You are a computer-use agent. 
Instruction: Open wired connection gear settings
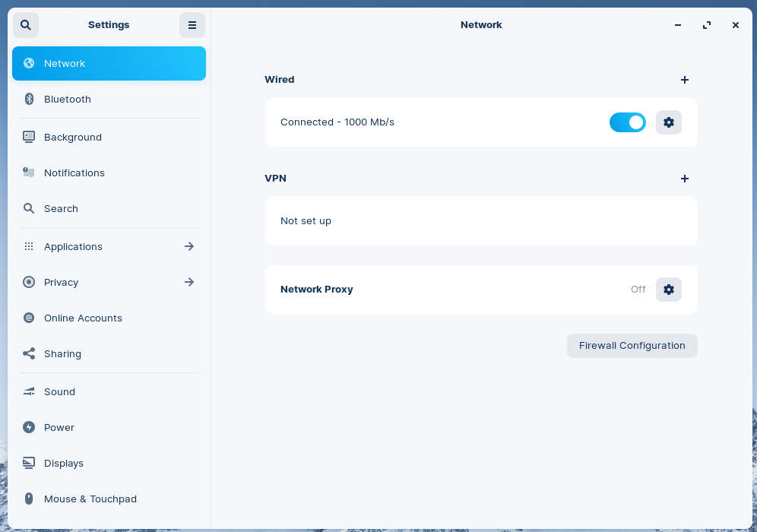(x=669, y=122)
